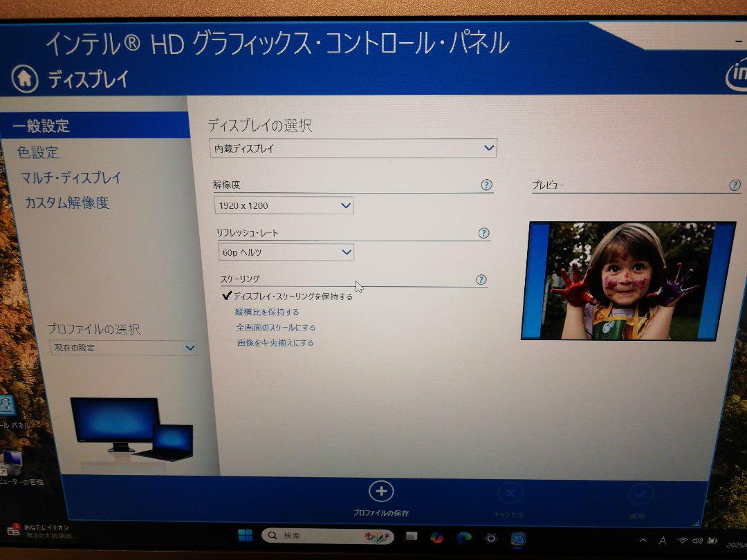Click the プロファイルの保存 label

coord(381,513)
